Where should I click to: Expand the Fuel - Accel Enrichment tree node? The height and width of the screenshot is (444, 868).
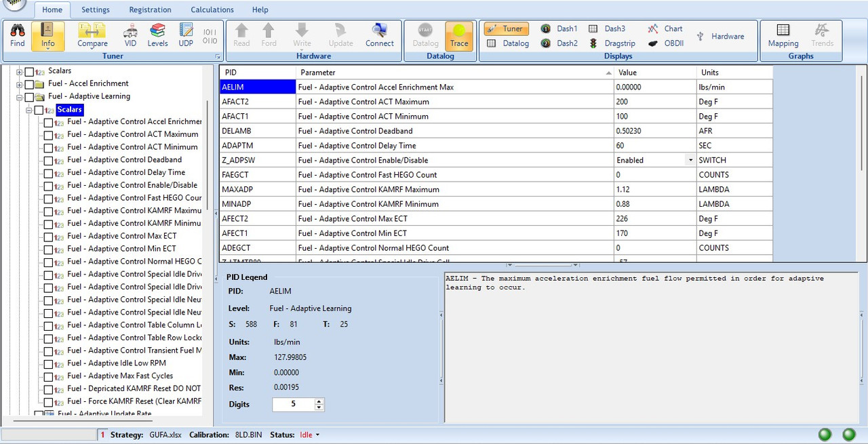(x=19, y=84)
